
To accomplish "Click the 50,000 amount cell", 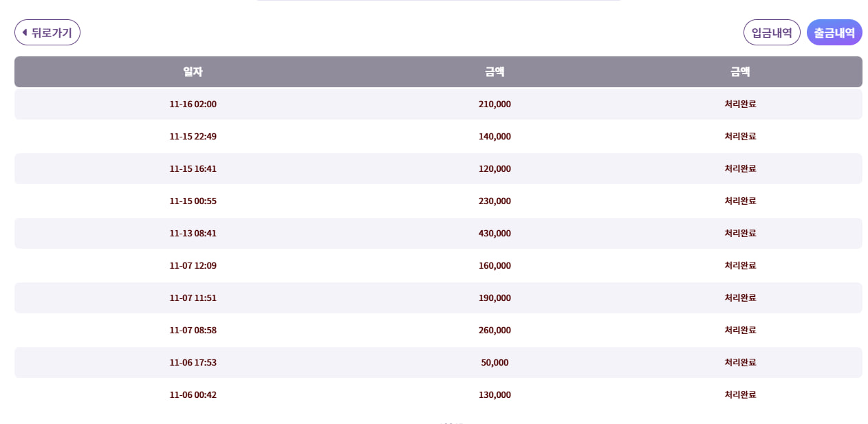I will (495, 363).
